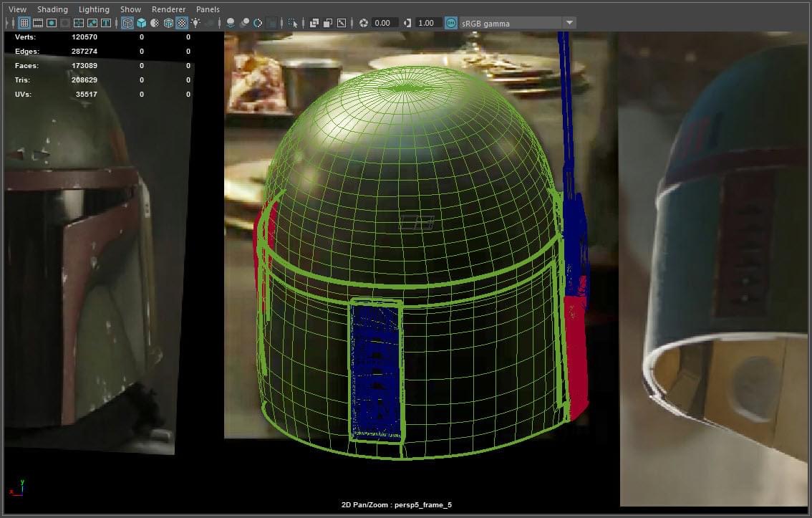This screenshot has width=812, height=518.
Task: Enable the film gate overlay icon
Action: coord(37,23)
